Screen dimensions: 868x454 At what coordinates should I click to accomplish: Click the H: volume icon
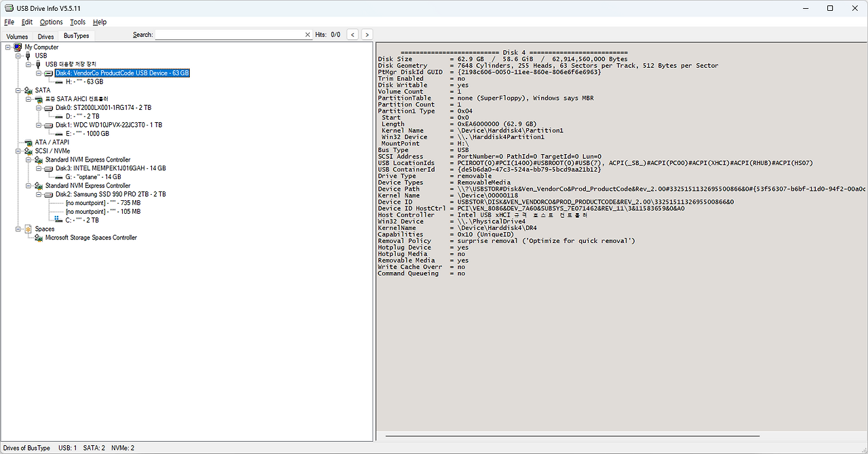(59, 81)
